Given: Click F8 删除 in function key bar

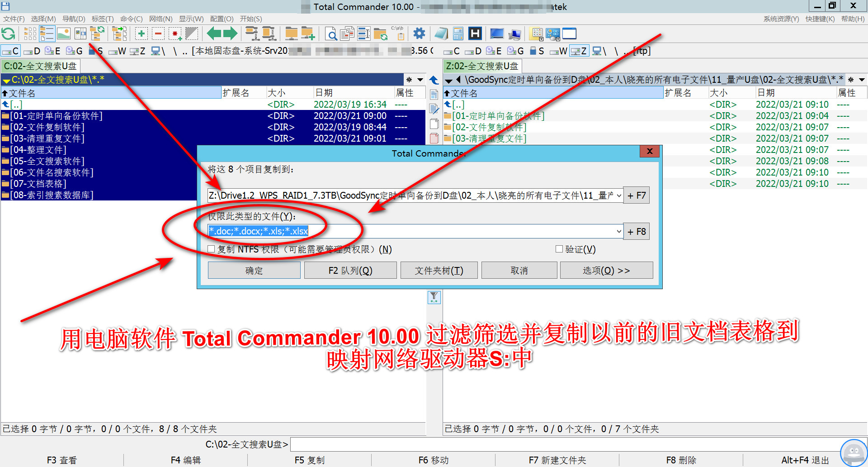Looking at the screenshot, I should pyautogui.click(x=681, y=460).
